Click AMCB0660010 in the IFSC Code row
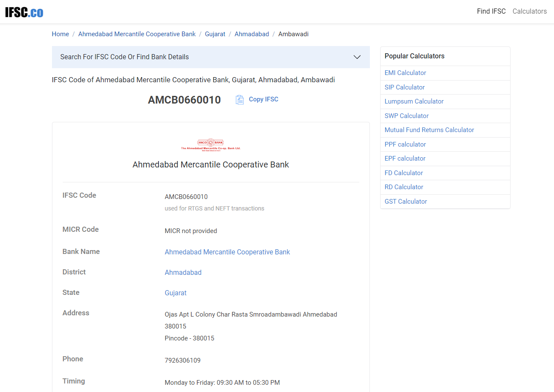The width and height of the screenshot is (554, 392). pos(186,197)
